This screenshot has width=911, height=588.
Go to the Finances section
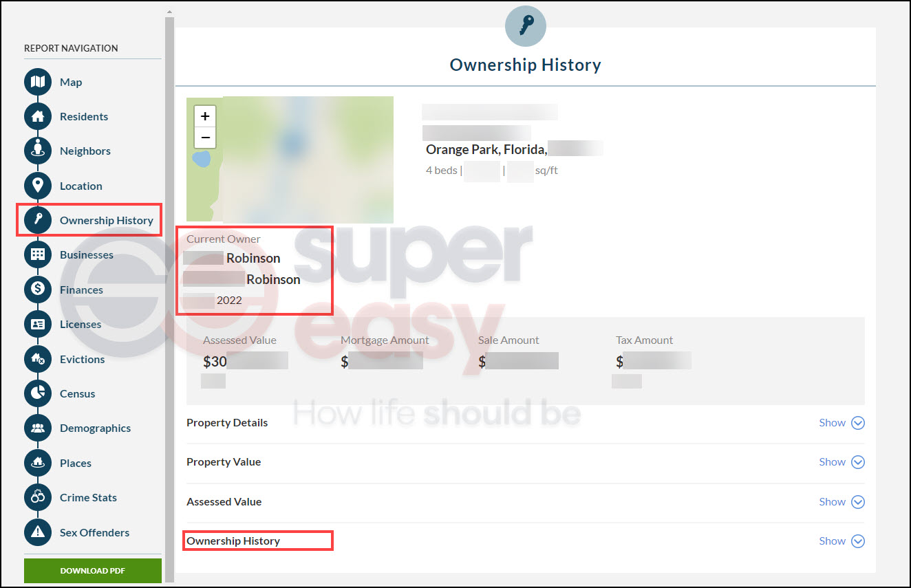(81, 290)
